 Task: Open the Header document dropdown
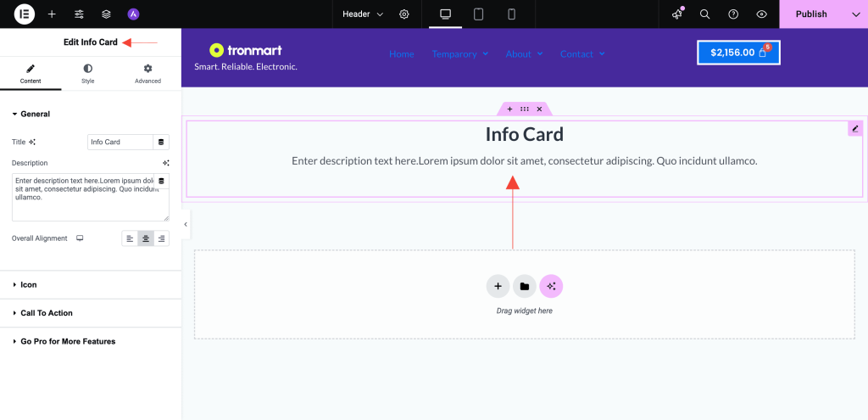(x=363, y=14)
